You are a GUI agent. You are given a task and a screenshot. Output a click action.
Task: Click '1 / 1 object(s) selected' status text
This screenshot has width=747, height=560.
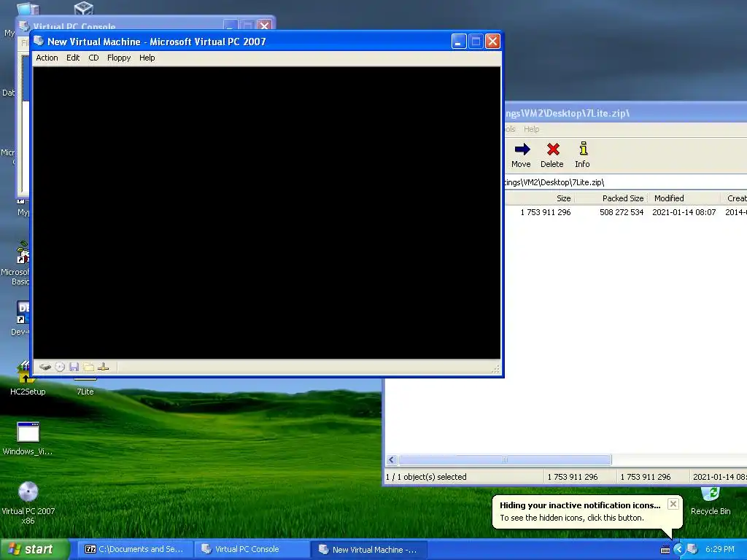pos(426,477)
